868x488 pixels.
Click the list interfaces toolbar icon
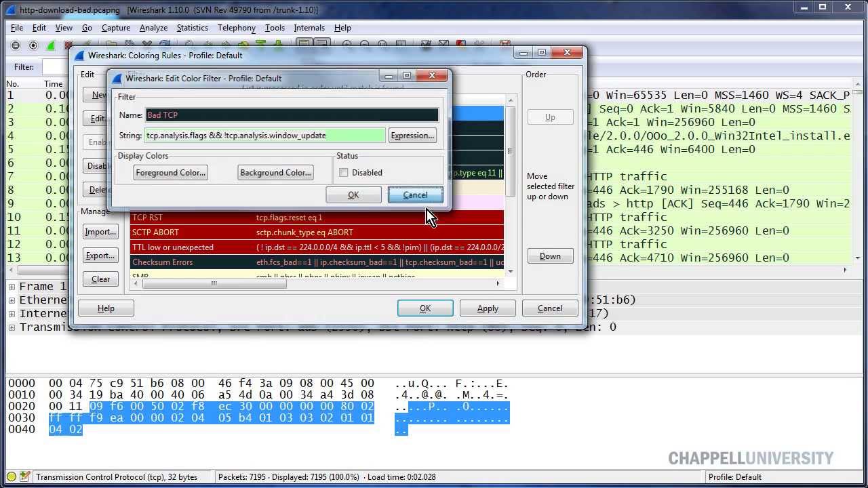click(16, 45)
